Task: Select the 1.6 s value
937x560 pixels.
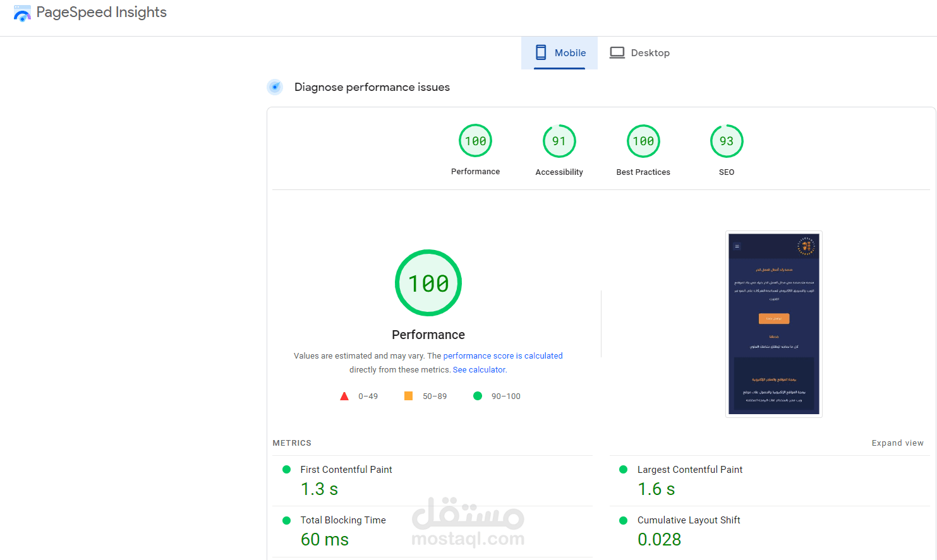Action: [656, 489]
